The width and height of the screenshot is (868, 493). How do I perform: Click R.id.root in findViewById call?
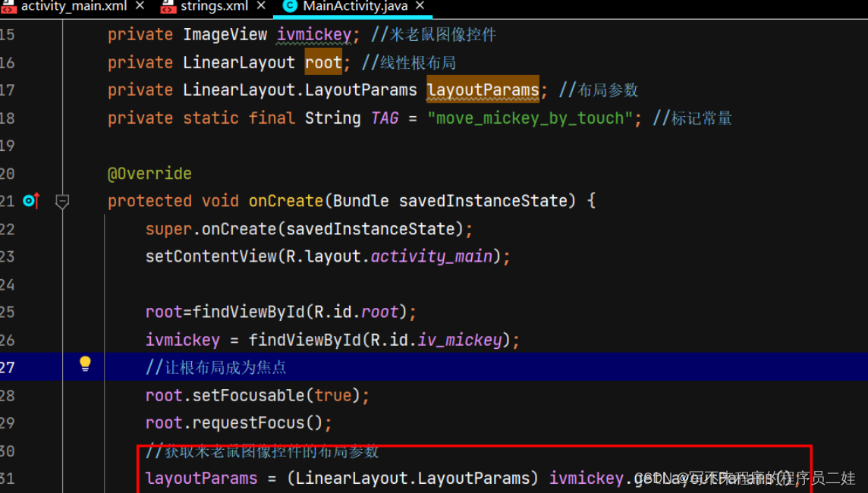(356, 312)
